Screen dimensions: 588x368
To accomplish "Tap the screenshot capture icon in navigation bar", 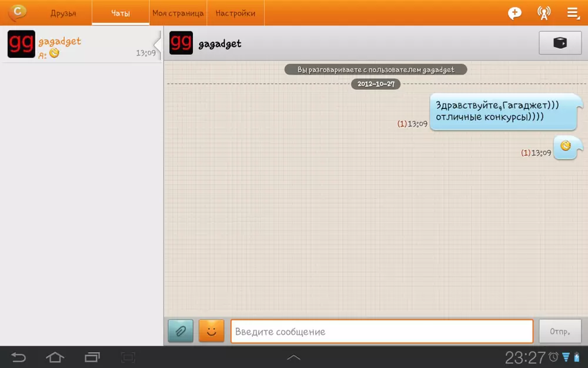I will tap(128, 357).
